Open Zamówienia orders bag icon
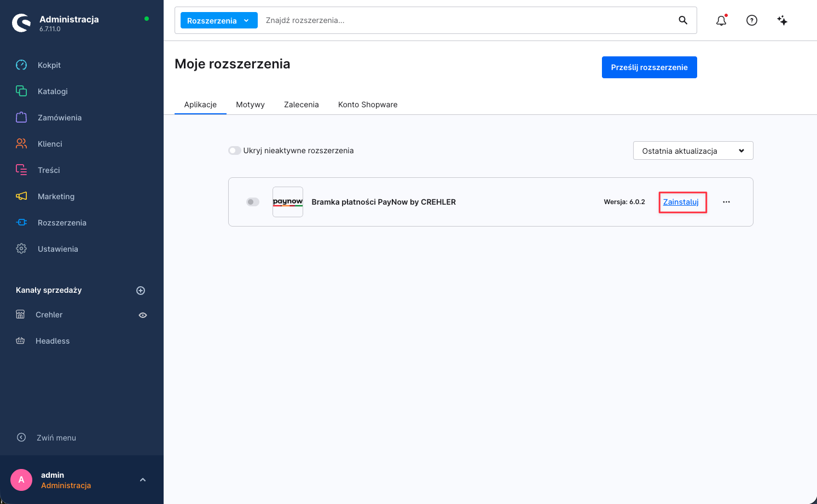This screenshot has width=817, height=504. (x=21, y=117)
